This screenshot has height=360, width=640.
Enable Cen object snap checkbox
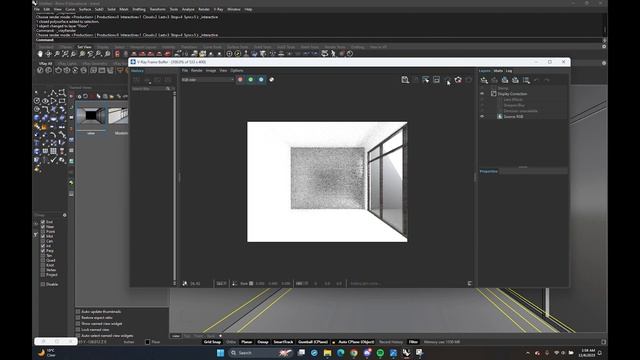point(43,241)
